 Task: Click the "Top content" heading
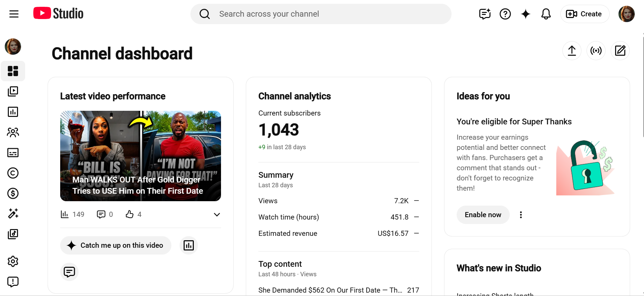pos(280,264)
